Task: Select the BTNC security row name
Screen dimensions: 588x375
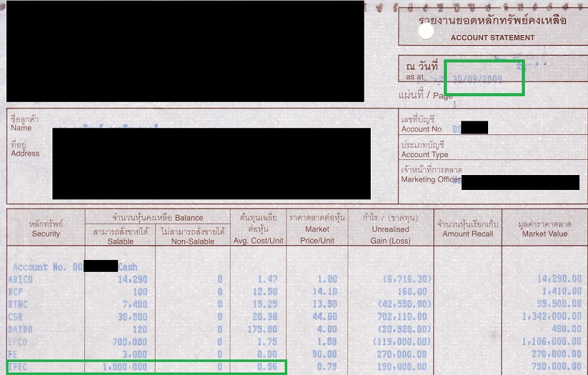Action: pyautogui.click(x=18, y=304)
